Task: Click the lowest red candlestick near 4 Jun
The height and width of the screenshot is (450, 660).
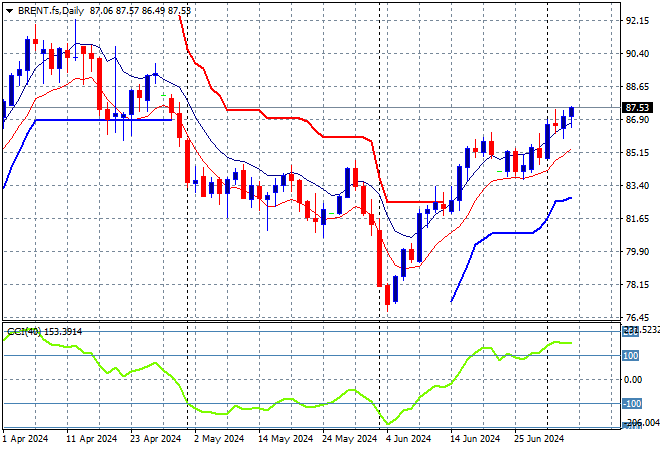Action: coord(387,295)
